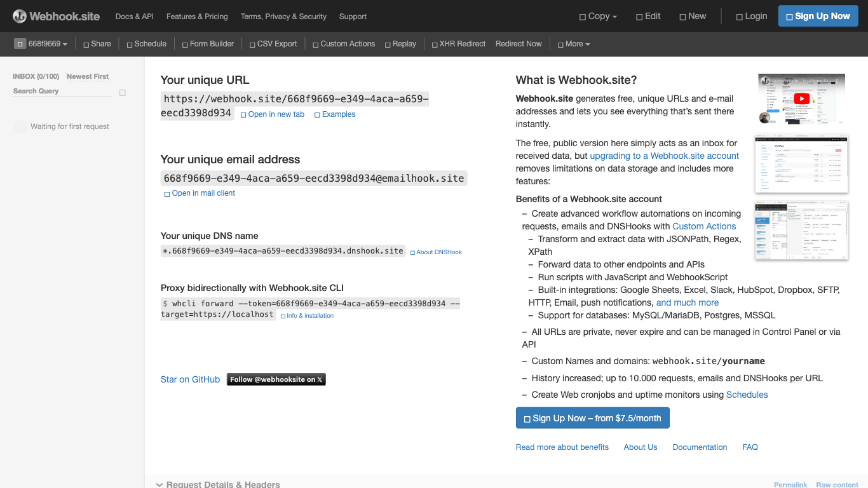Screen dimensions: 868x488
Task: Open the Support page
Action: [353, 17]
